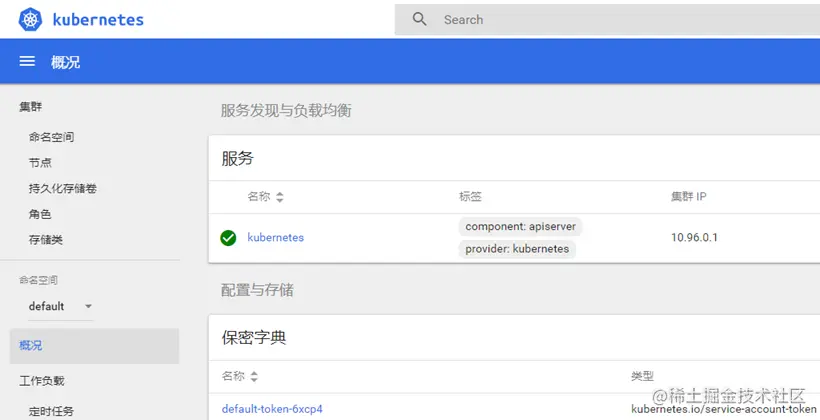Click the 'component: apiserver' label chip

(x=520, y=226)
